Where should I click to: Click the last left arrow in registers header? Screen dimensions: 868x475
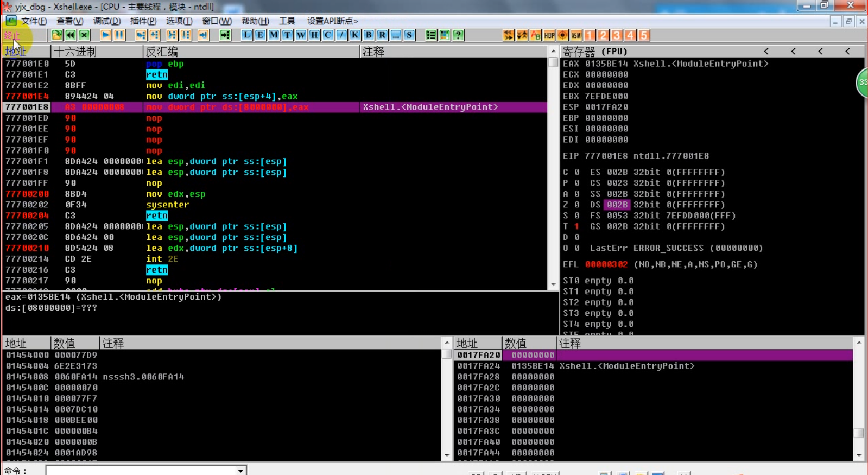847,52
